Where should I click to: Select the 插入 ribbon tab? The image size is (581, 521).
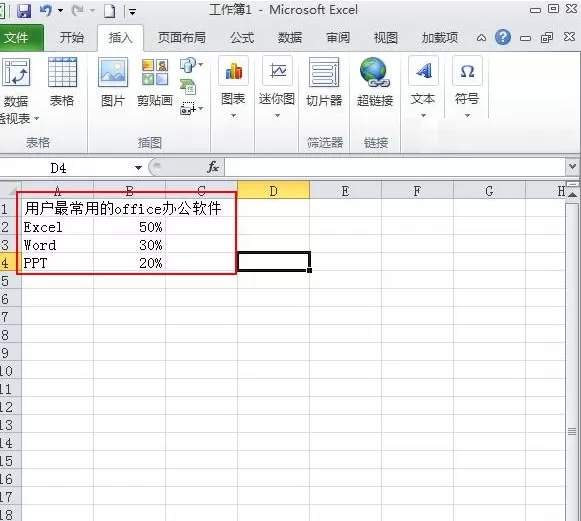pyautogui.click(x=120, y=37)
